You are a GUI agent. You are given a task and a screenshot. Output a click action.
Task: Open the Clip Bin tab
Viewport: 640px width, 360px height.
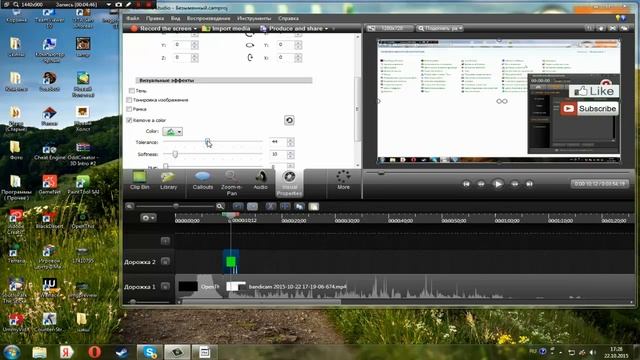140,181
